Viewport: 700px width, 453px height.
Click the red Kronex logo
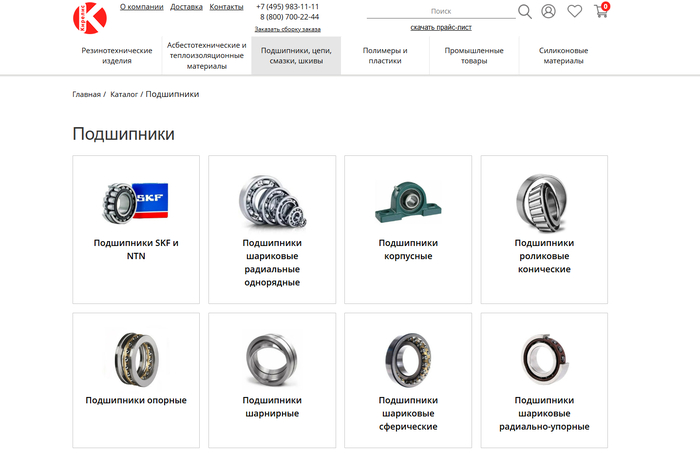pos(88,17)
